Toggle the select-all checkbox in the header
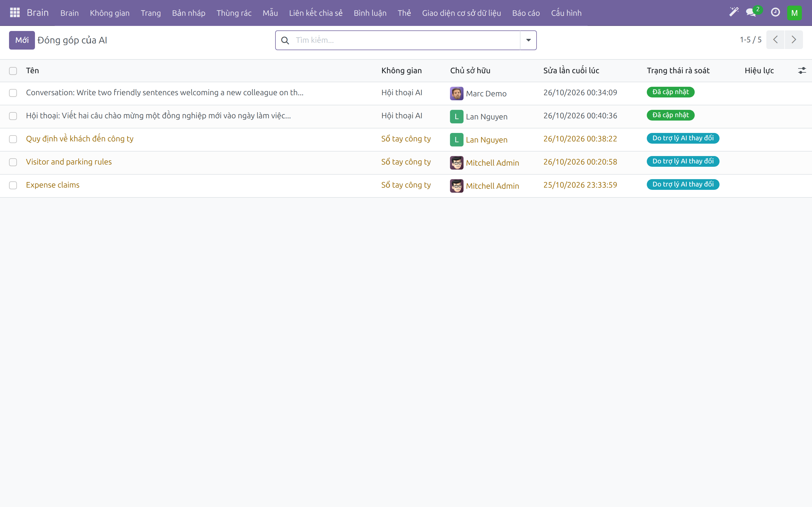Image resolution: width=812 pixels, height=507 pixels. pos(13,71)
